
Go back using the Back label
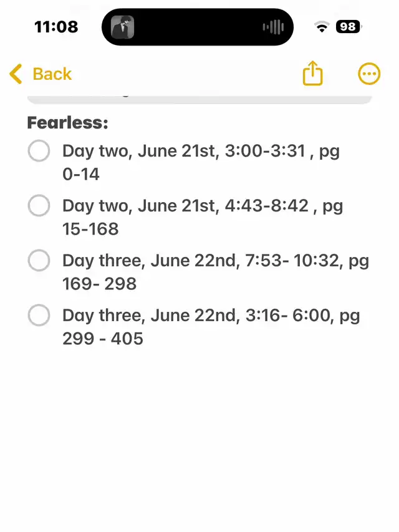click(x=52, y=74)
